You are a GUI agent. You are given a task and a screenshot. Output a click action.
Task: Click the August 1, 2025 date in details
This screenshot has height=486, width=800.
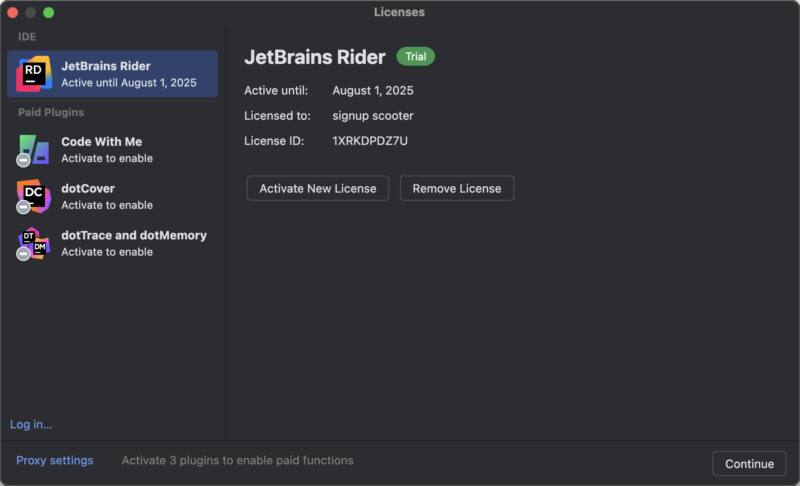[372, 91]
